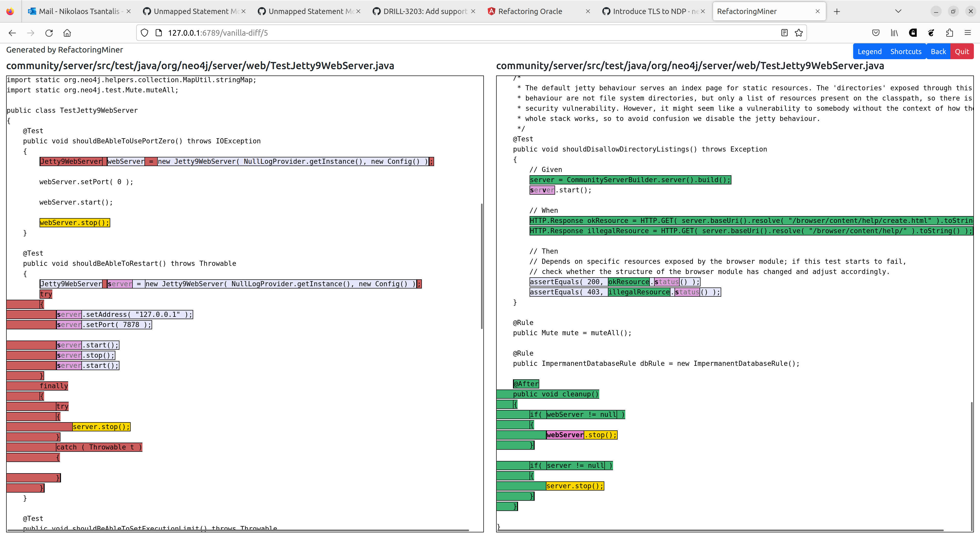The image size is (980, 551).
Task: Click highlighted webServer before .stop() in right pane
Action: pyautogui.click(x=565, y=435)
